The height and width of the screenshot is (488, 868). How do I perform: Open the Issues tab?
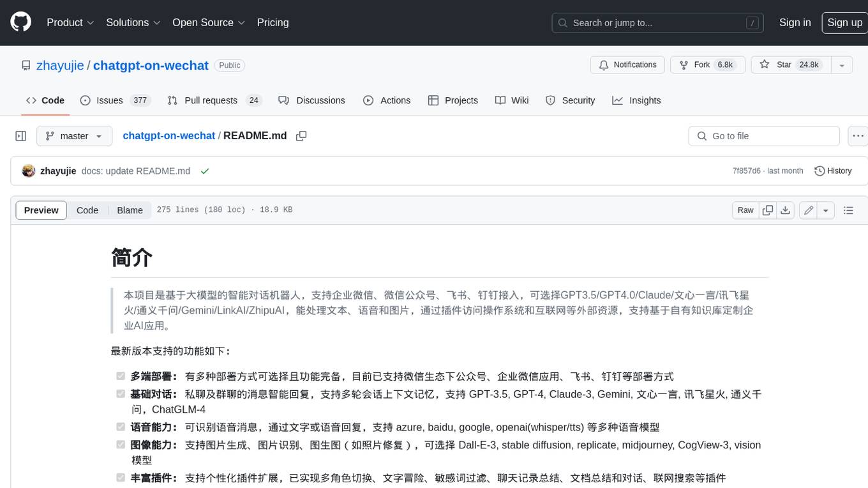115,100
